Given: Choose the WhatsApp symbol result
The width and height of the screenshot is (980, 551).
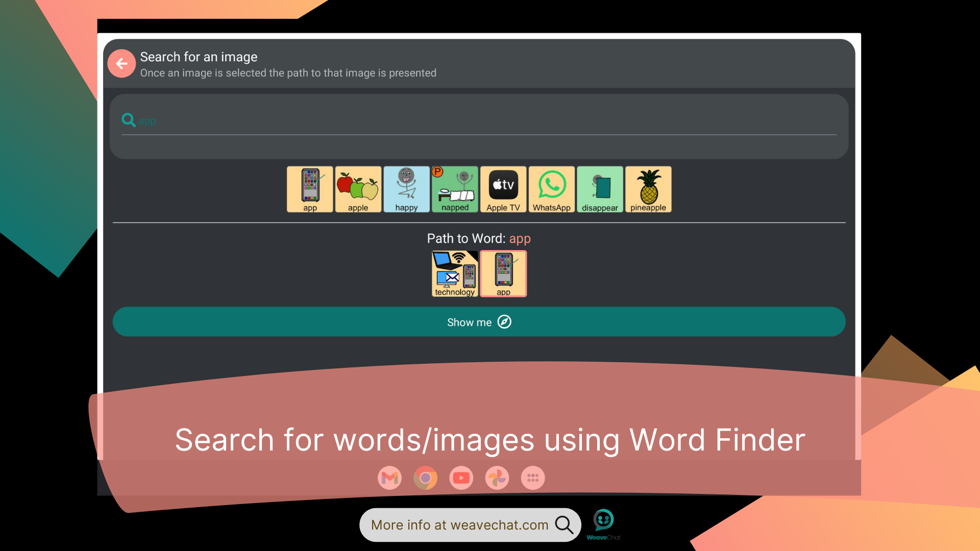Looking at the screenshot, I should pos(551,189).
